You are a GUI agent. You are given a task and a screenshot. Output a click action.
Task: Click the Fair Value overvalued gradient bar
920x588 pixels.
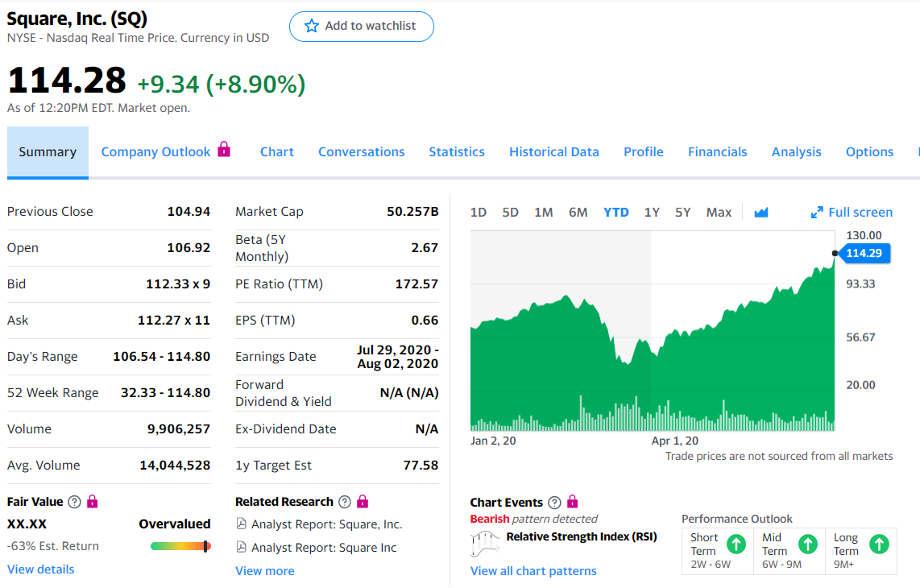click(x=180, y=546)
